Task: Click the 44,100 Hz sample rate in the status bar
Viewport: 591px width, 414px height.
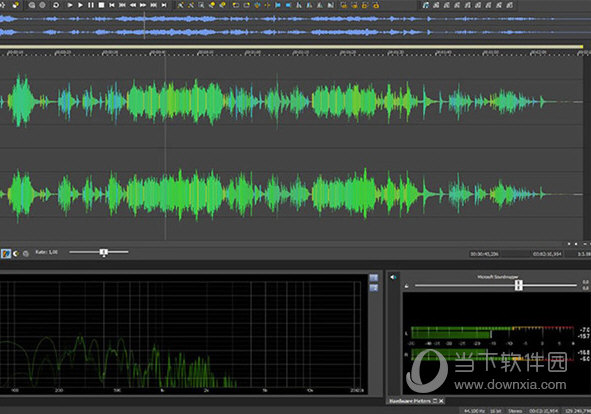Action: (474, 411)
